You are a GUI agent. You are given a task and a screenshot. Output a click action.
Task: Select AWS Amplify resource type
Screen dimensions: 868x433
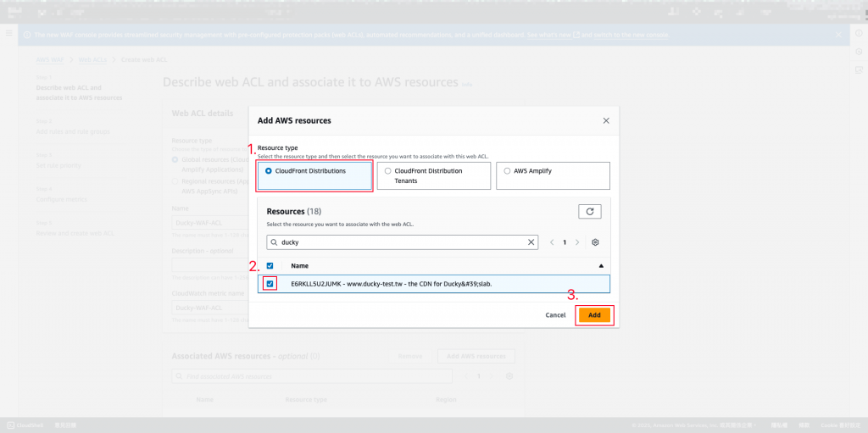click(x=553, y=176)
